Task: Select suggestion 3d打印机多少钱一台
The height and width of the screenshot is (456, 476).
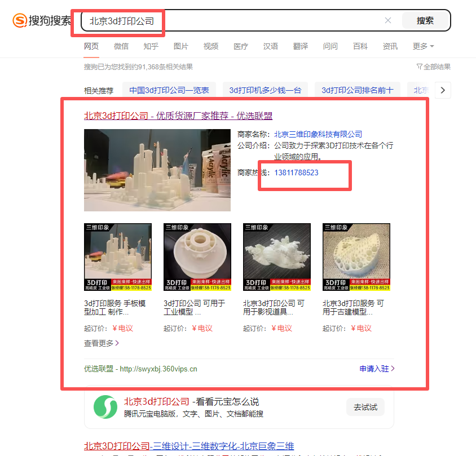Action: (265, 90)
